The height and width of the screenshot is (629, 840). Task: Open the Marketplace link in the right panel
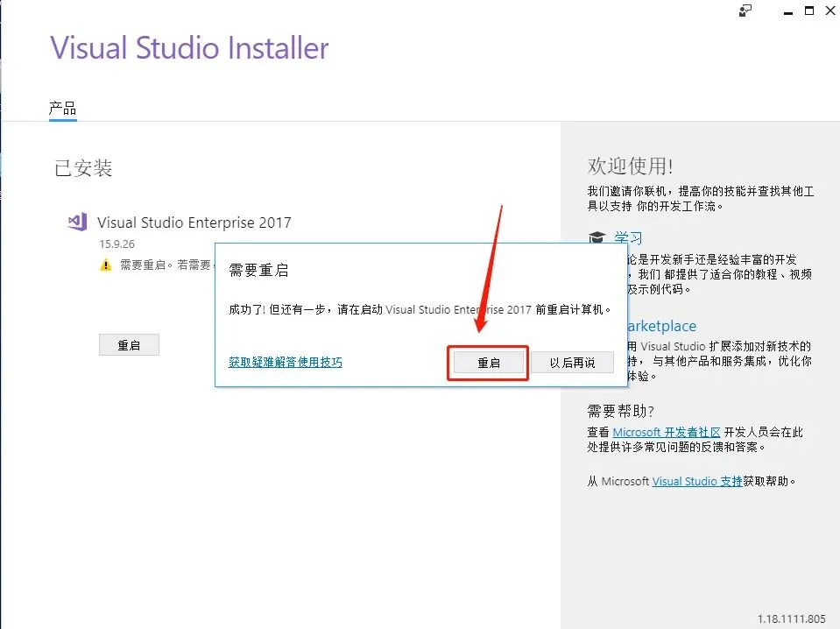coord(661,326)
